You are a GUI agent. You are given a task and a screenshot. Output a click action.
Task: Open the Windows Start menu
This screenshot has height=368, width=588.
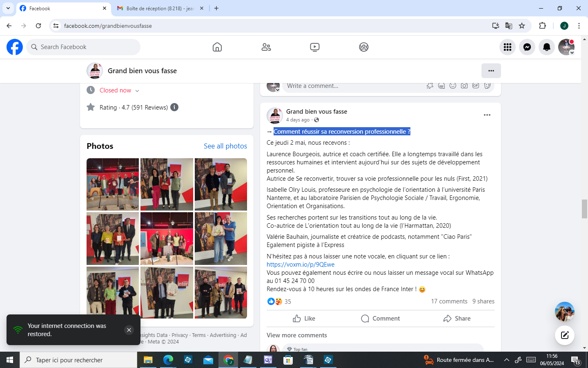coord(10,360)
